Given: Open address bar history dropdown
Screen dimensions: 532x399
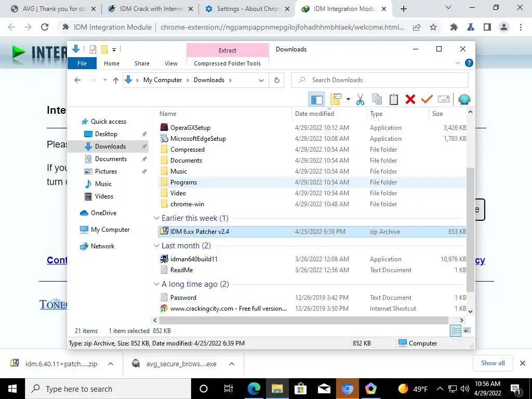Looking at the screenshot, I should [x=261, y=81].
